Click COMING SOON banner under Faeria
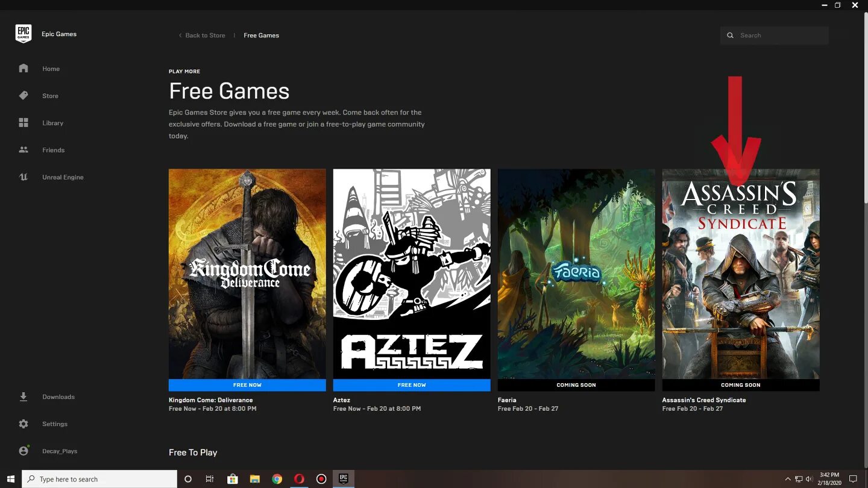The image size is (868, 488). [576, 385]
